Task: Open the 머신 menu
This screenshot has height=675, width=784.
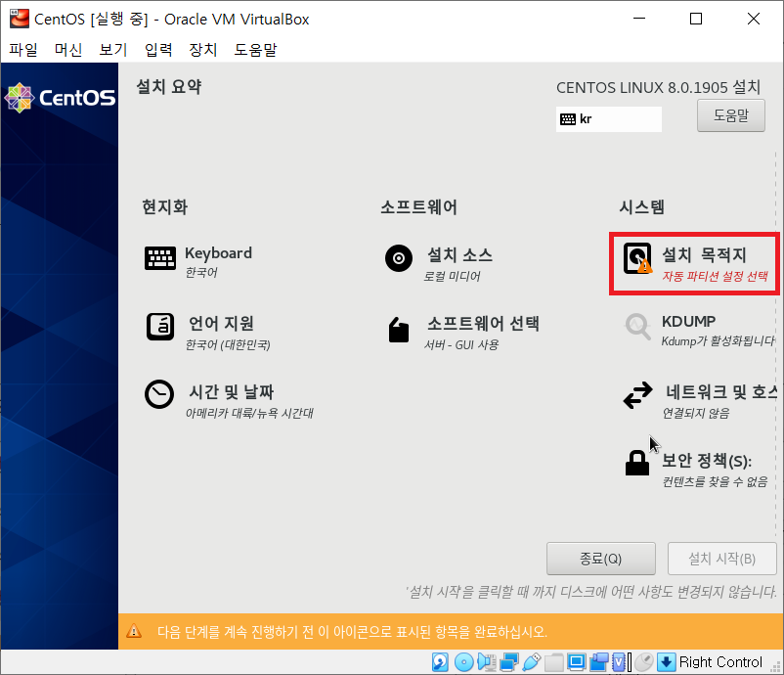Action: 68,50
